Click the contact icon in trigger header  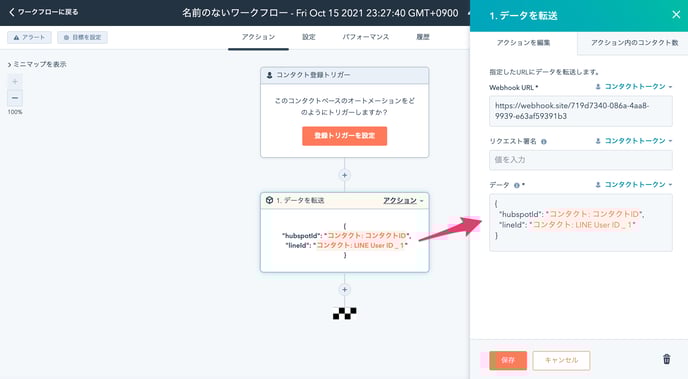269,75
